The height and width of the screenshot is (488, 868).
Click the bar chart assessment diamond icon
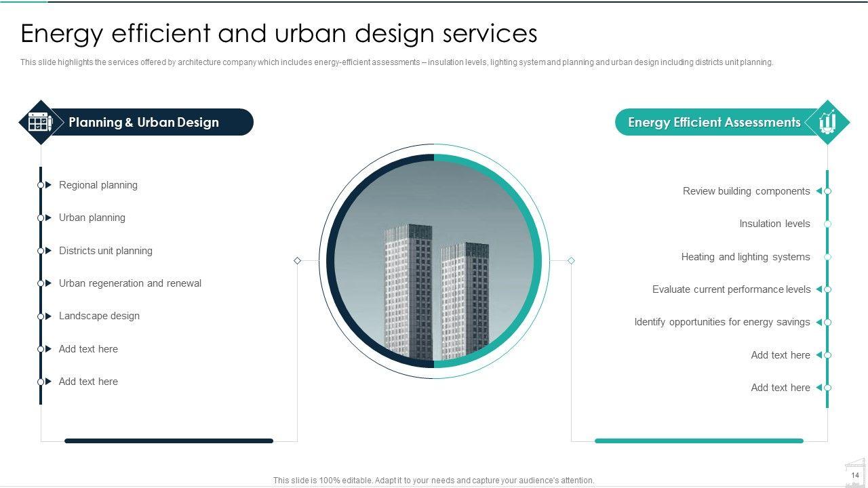click(827, 123)
